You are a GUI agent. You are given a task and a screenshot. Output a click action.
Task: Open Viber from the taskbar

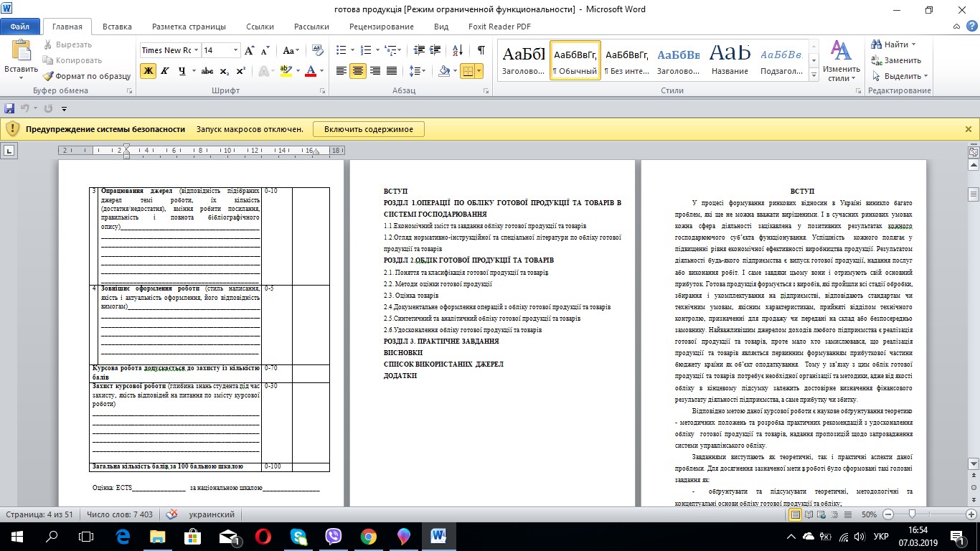(334, 536)
